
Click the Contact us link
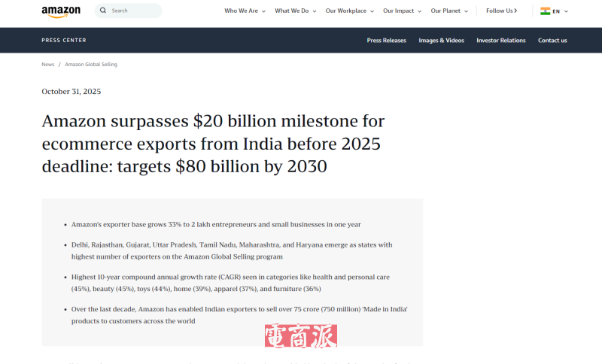[552, 41]
